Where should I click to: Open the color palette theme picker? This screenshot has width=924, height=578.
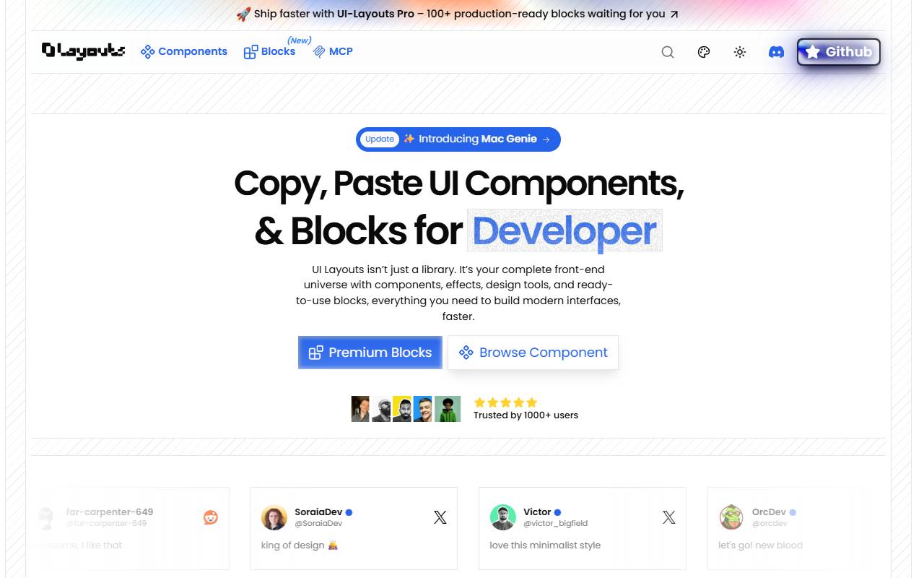704,52
